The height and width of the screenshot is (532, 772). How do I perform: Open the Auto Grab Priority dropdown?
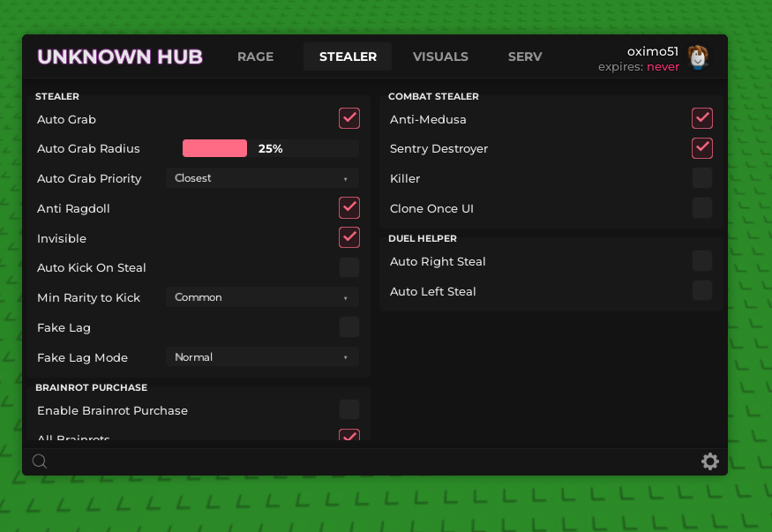(x=262, y=178)
